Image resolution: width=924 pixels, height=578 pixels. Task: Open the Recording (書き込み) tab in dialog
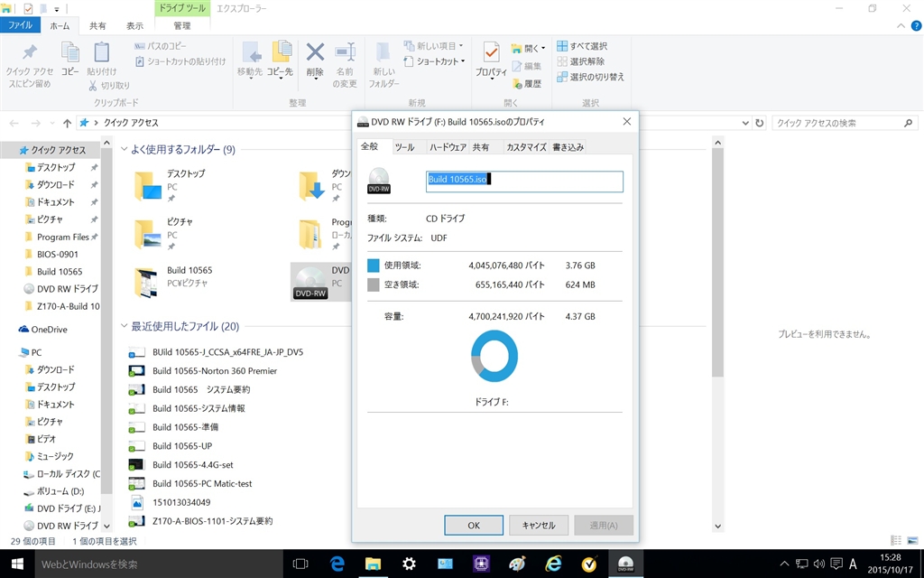568,147
